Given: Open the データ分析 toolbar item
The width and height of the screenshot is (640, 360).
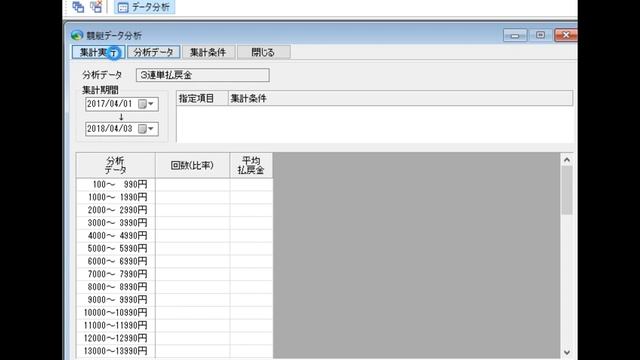Looking at the screenshot, I should 144,7.
